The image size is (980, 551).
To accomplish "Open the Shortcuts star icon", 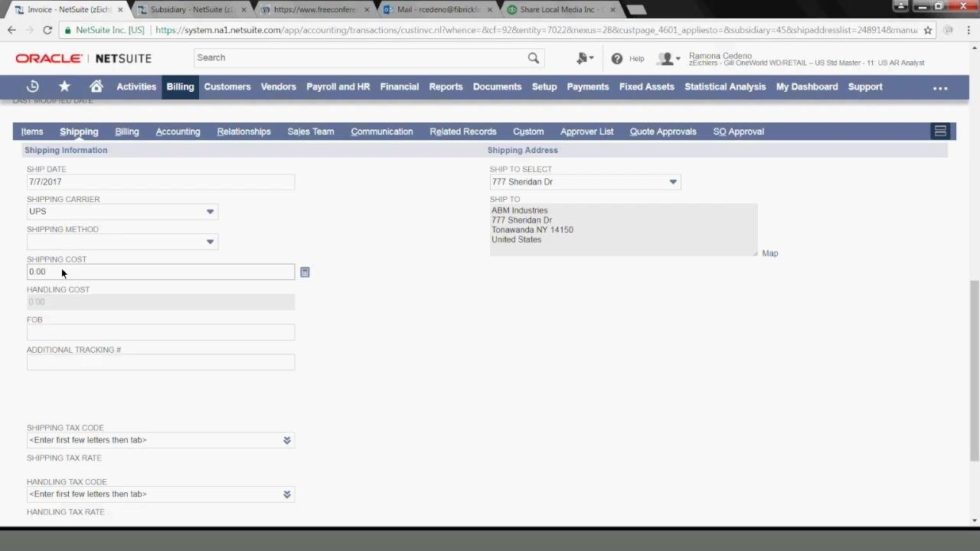I will click(x=64, y=86).
